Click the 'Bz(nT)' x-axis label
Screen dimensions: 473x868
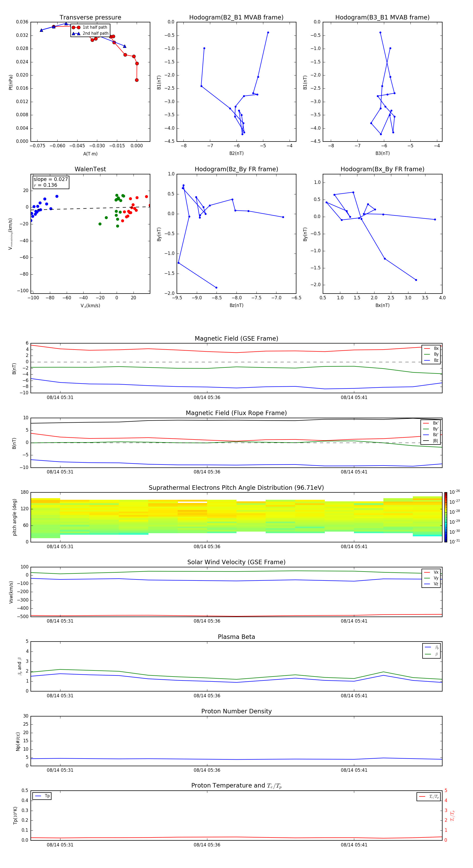[x=236, y=305]
